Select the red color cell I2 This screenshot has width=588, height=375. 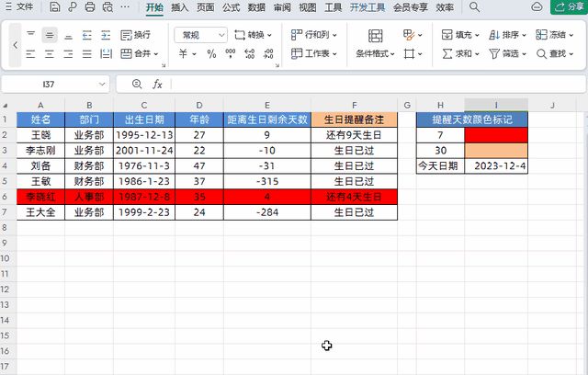point(496,135)
